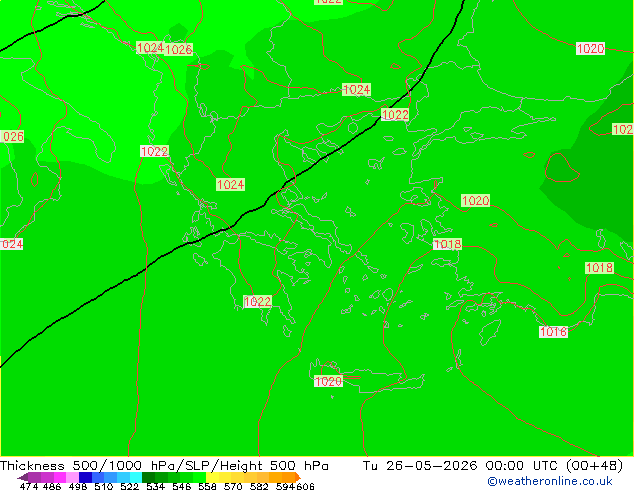Viewport: 634px width, 490px height.
Task: Click the partial 026 label at left edge
Action: (x=12, y=137)
